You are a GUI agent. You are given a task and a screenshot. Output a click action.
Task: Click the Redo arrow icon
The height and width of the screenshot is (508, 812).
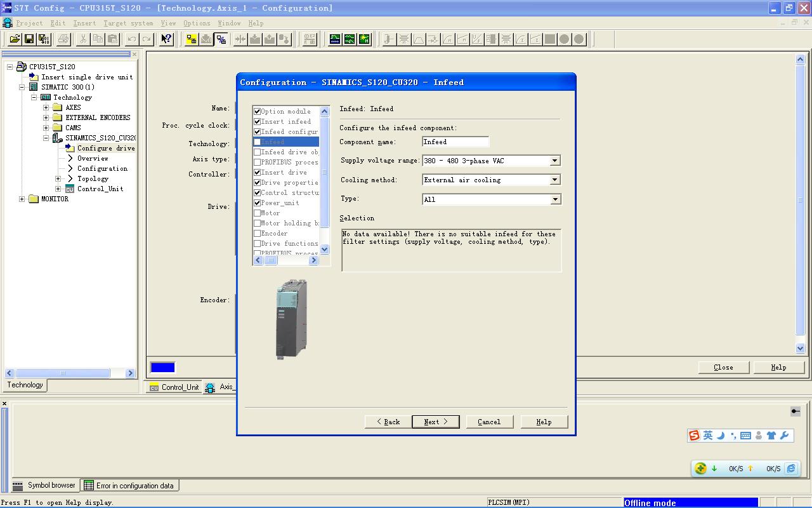click(x=146, y=39)
